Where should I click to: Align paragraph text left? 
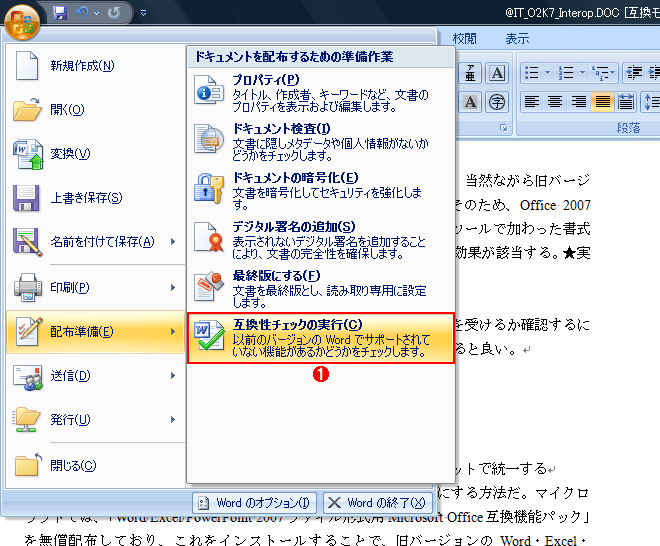(532, 101)
